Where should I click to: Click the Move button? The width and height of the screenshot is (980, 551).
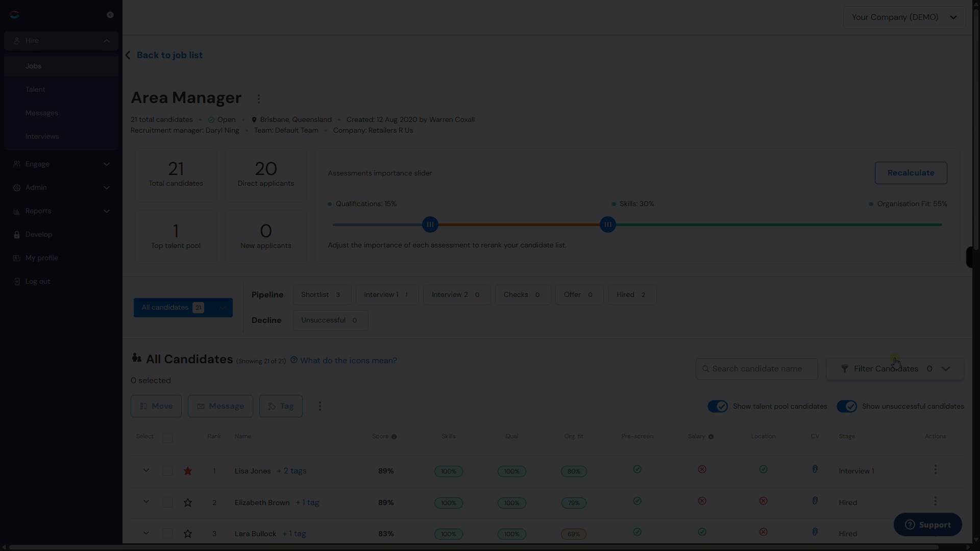tap(156, 406)
